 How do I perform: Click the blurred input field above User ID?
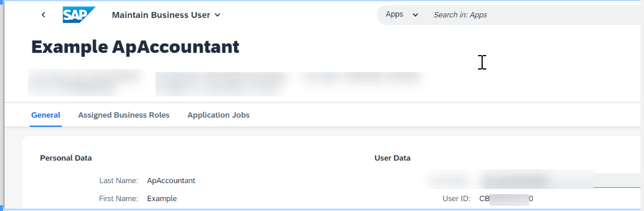pos(559,180)
